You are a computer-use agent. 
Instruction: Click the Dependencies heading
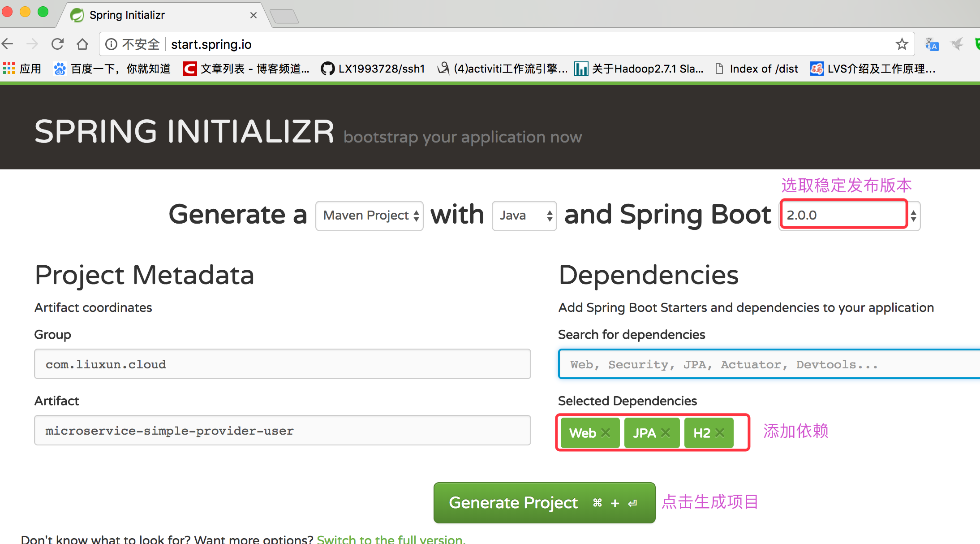click(649, 275)
